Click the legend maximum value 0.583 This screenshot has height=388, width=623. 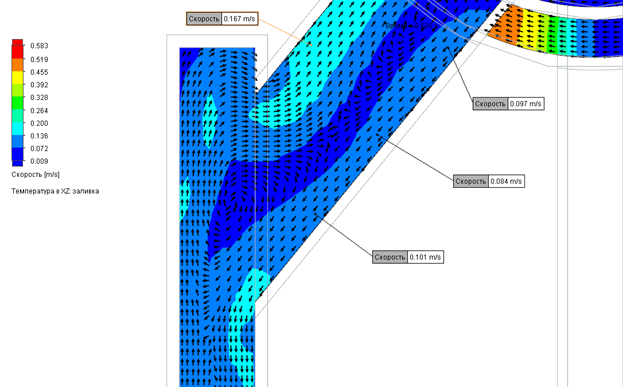point(39,46)
